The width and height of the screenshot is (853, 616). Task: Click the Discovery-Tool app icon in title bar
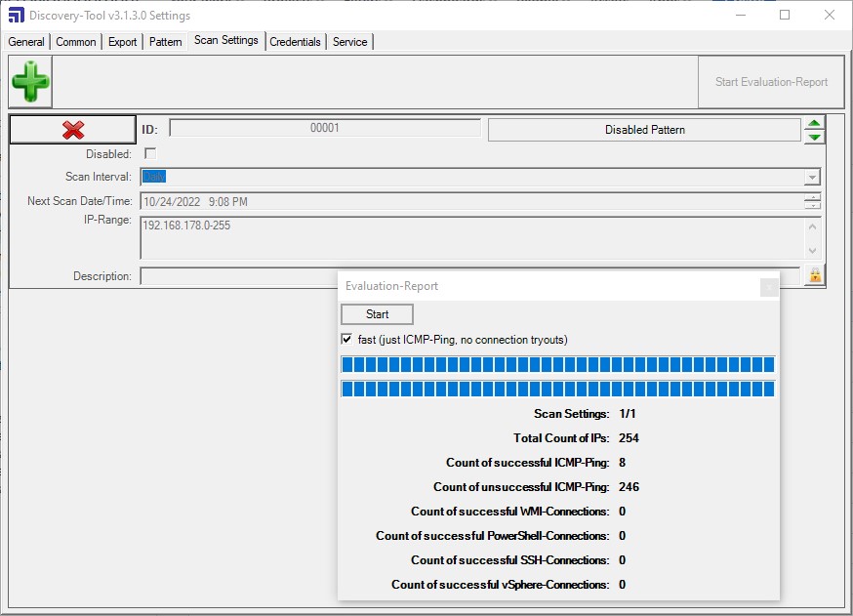[16, 15]
